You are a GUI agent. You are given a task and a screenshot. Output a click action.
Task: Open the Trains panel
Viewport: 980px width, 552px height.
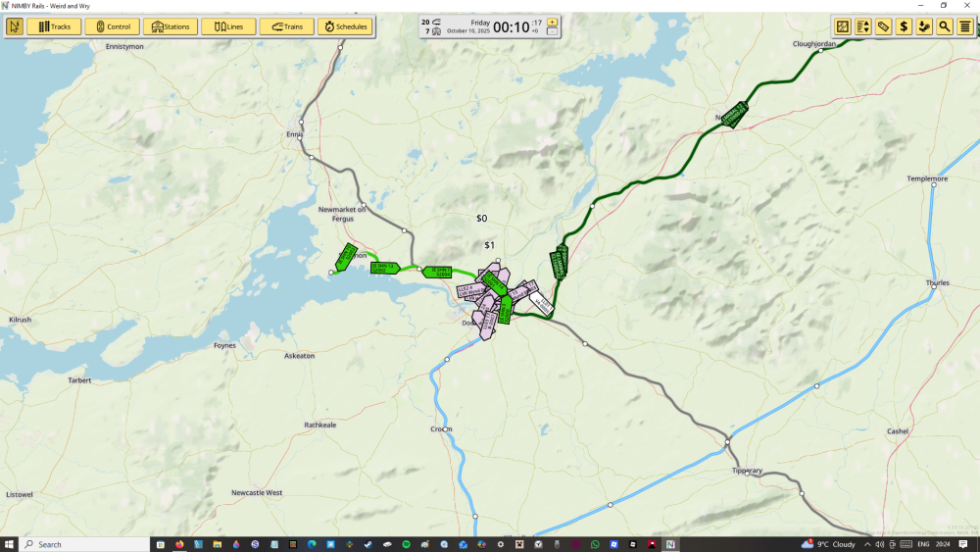tap(286, 26)
